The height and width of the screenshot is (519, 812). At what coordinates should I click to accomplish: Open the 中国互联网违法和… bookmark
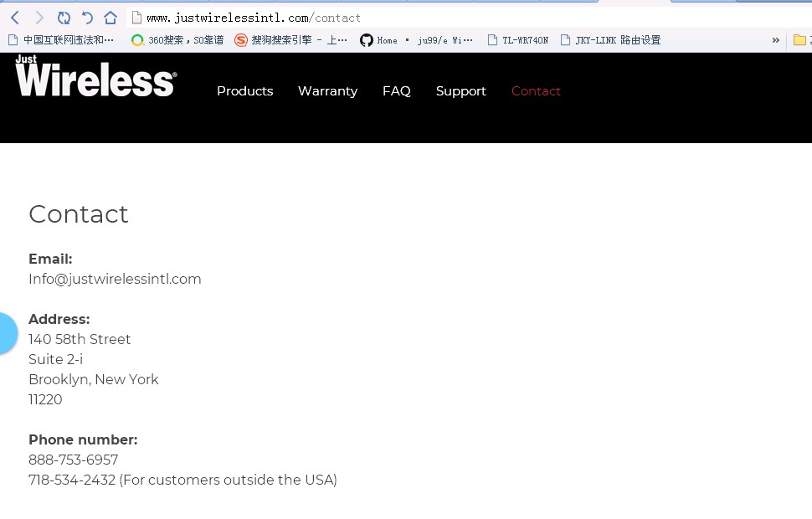click(x=61, y=40)
